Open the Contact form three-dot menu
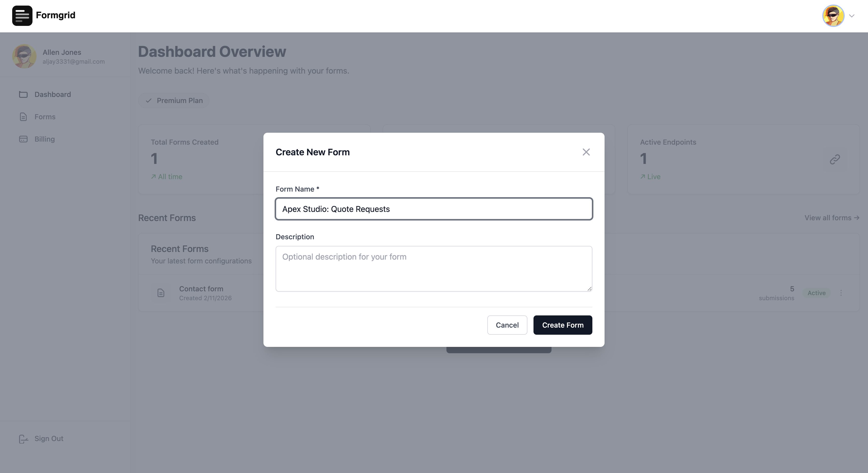This screenshot has height=473, width=868. point(841,293)
